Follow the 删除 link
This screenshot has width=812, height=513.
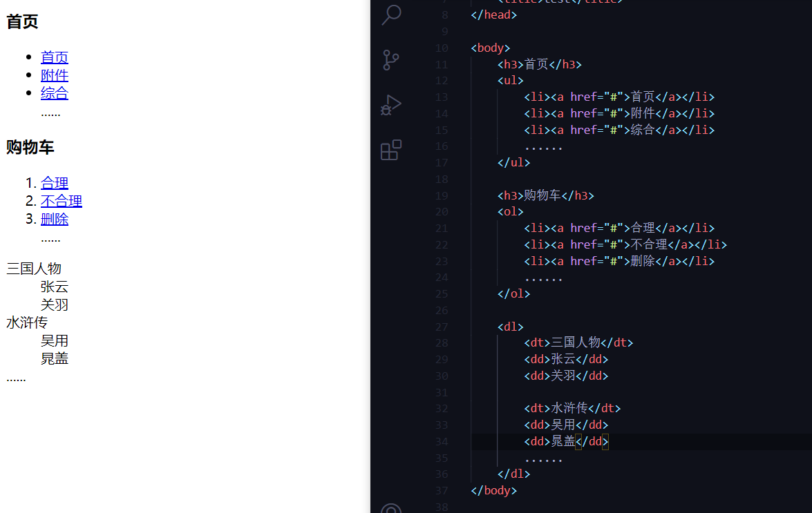pos(55,219)
